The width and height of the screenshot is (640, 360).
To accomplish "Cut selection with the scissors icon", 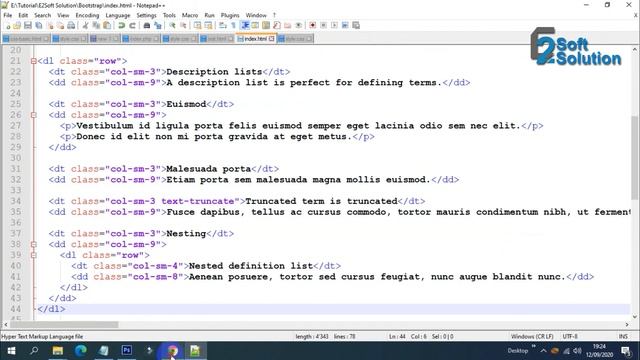I will click(85, 25).
